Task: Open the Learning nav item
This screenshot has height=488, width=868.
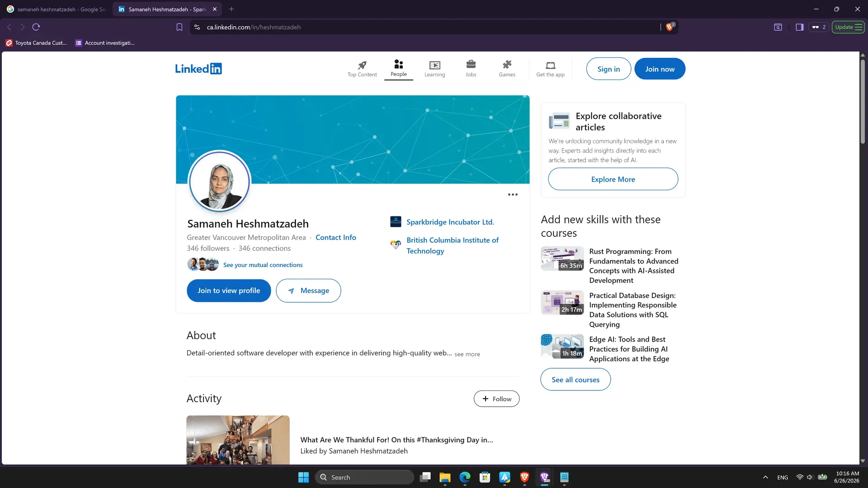Action: coord(434,69)
